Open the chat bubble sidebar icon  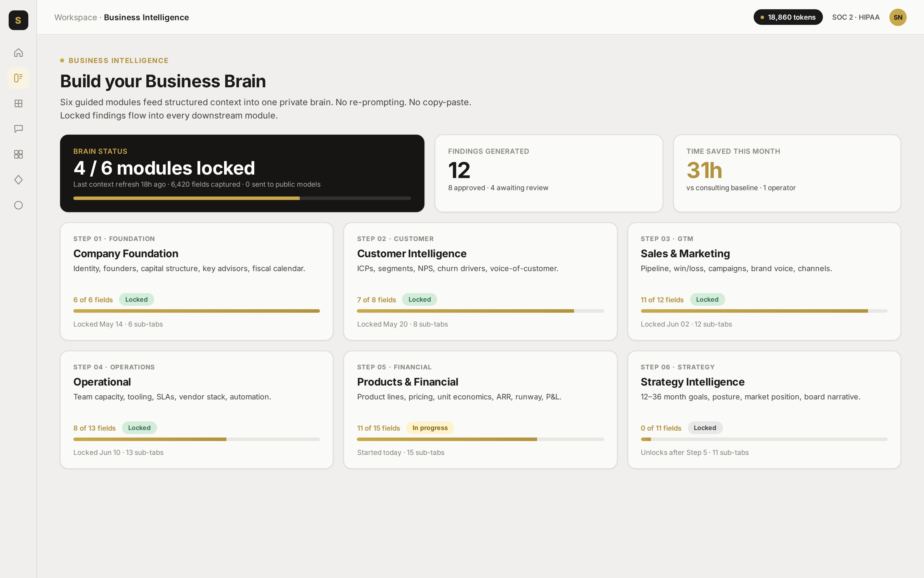point(18,129)
